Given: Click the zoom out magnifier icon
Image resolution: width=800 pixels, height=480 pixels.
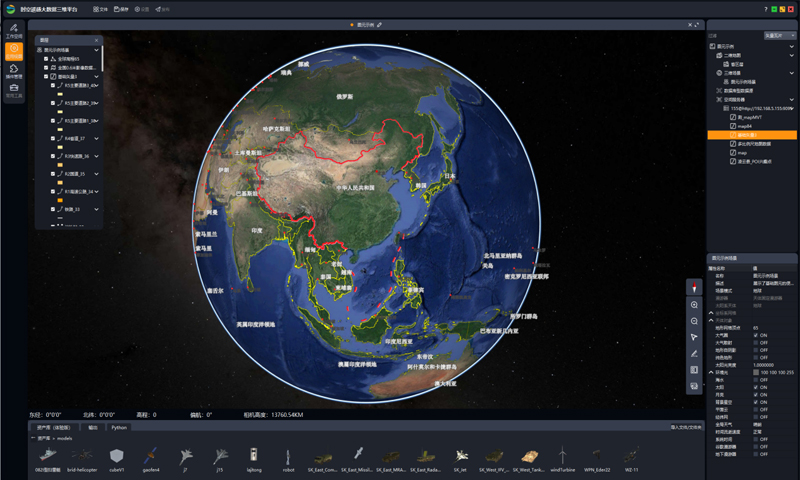Looking at the screenshot, I should tap(694, 321).
